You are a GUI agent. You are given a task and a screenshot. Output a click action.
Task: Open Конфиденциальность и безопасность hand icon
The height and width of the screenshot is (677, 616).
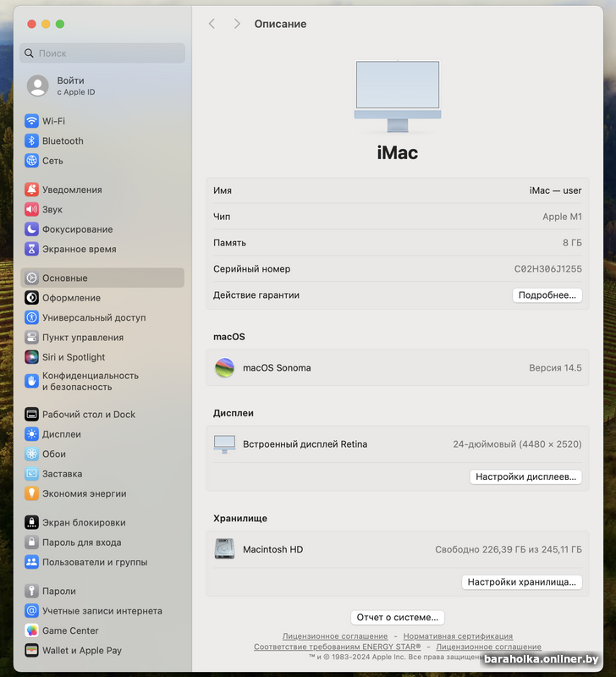click(x=31, y=382)
